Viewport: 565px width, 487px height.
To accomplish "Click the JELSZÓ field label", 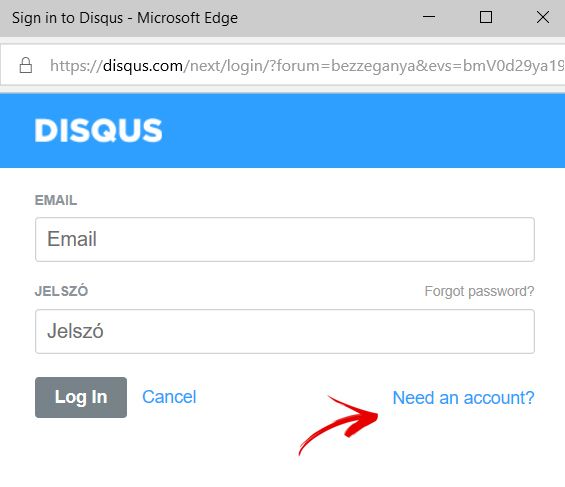I will click(x=61, y=291).
